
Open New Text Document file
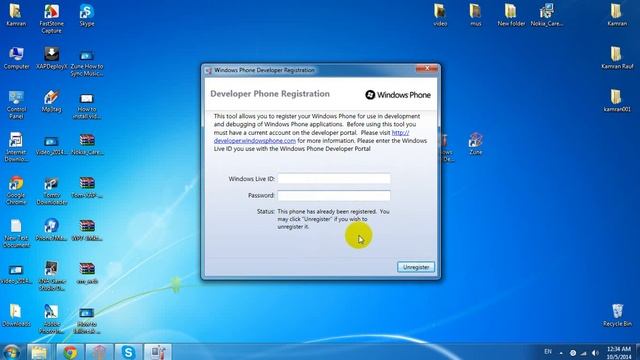point(16,233)
